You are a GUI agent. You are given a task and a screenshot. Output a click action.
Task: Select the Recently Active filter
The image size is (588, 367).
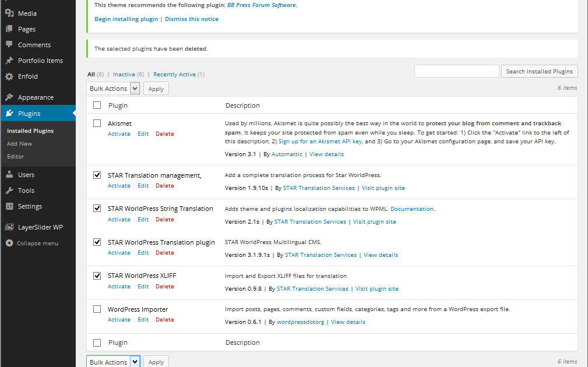coord(174,74)
